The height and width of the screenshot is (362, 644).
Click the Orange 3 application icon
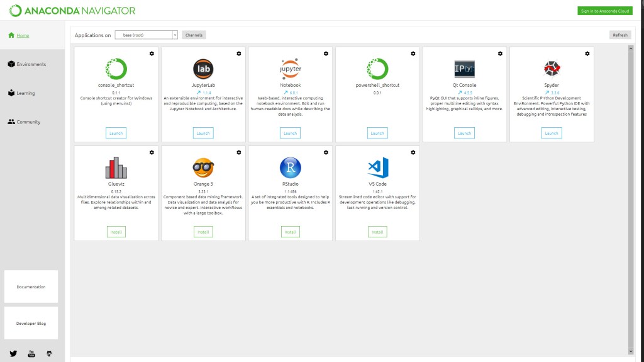click(203, 167)
